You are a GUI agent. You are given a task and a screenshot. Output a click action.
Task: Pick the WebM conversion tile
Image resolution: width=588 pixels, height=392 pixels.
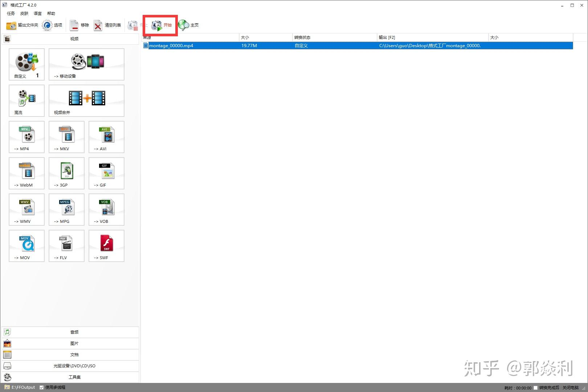click(x=26, y=173)
